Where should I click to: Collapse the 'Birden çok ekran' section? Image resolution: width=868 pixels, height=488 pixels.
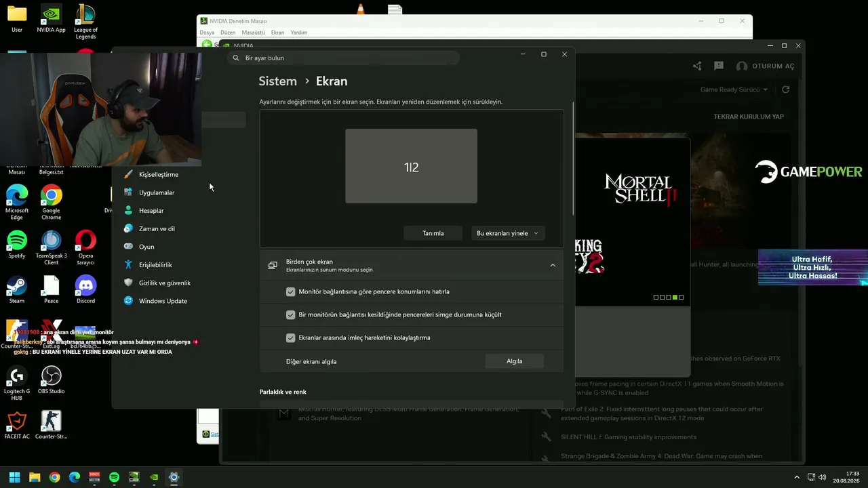553,266
